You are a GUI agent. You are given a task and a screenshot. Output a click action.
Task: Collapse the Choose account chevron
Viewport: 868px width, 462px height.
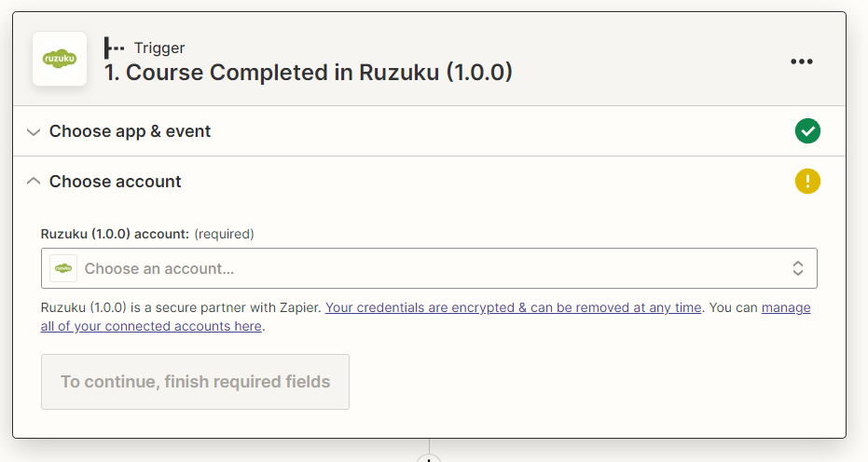pyautogui.click(x=34, y=182)
